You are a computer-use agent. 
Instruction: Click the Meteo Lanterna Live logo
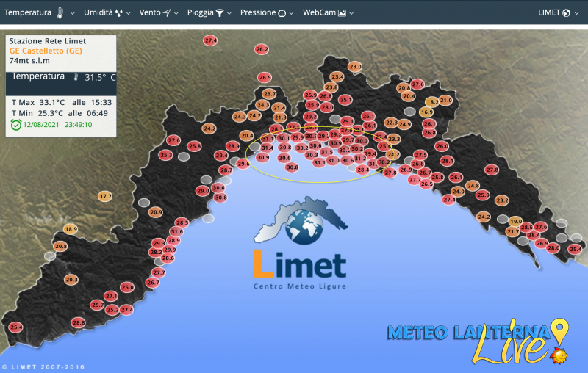(478, 341)
